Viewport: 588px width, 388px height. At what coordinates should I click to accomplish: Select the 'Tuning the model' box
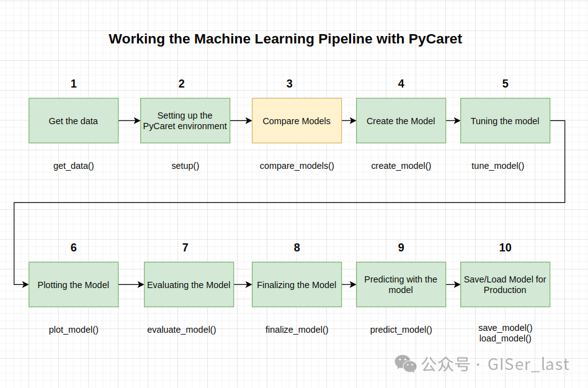[x=505, y=120]
